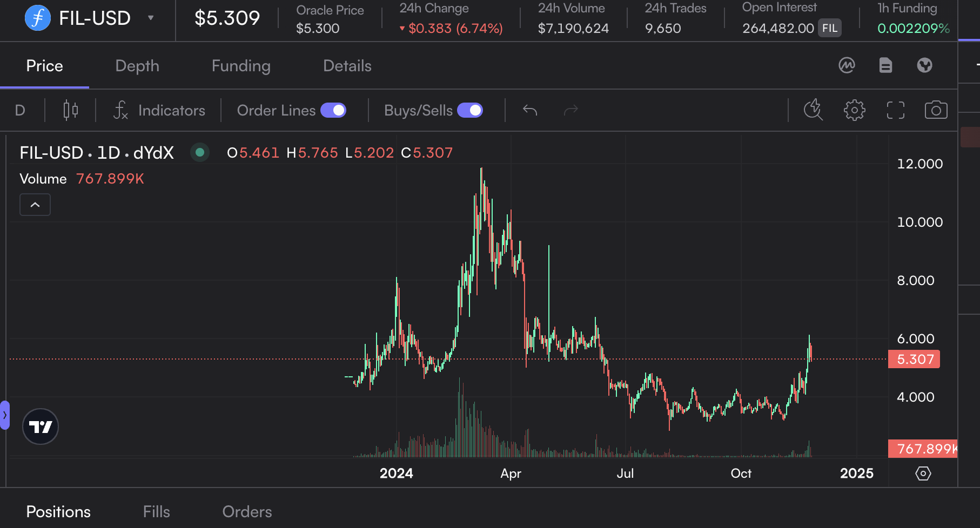
Task: Open chart settings gear icon
Action: pos(854,110)
